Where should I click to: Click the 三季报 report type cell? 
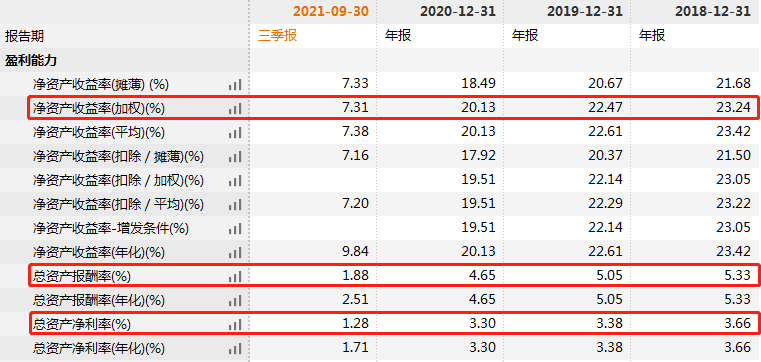(x=277, y=36)
